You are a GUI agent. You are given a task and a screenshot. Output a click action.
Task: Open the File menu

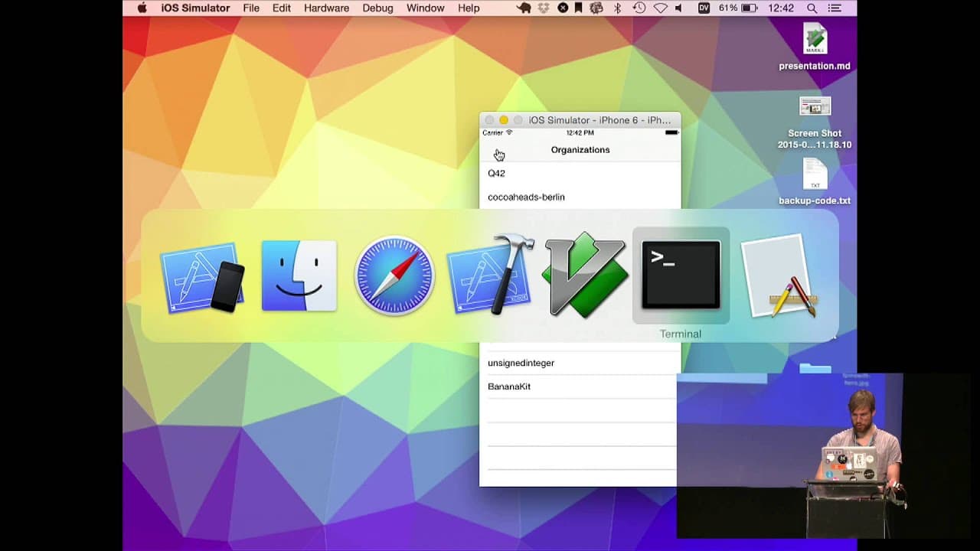(251, 8)
